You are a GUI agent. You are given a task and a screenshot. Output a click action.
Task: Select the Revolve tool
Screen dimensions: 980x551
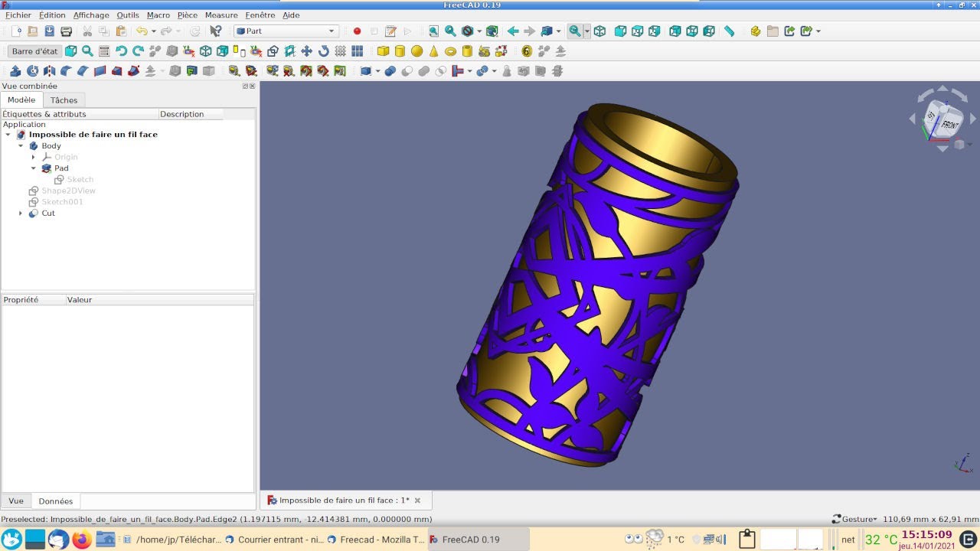32,71
